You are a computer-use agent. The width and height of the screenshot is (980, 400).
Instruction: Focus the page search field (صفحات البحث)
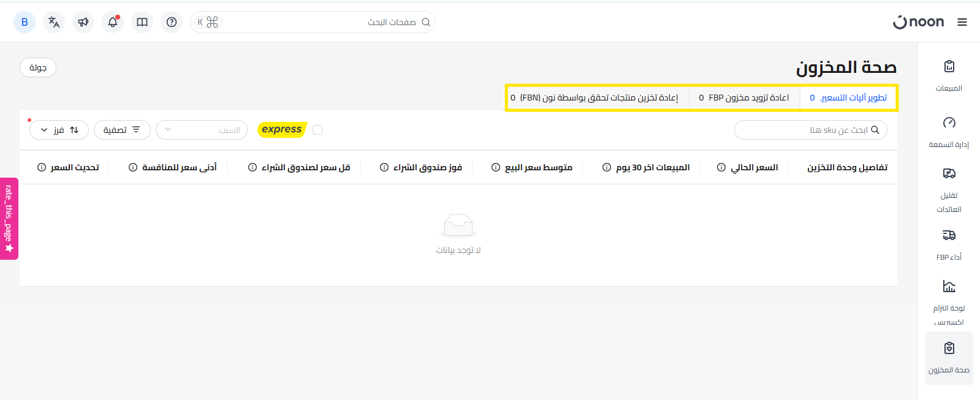313,22
